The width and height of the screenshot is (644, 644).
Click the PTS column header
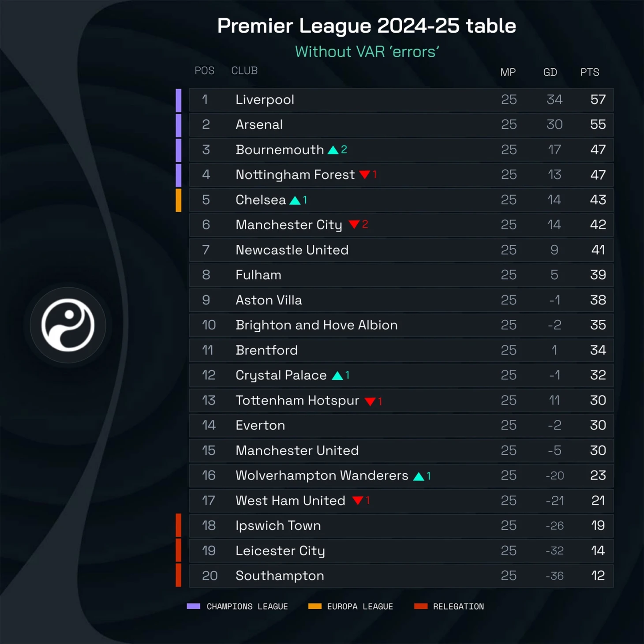click(x=590, y=72)
